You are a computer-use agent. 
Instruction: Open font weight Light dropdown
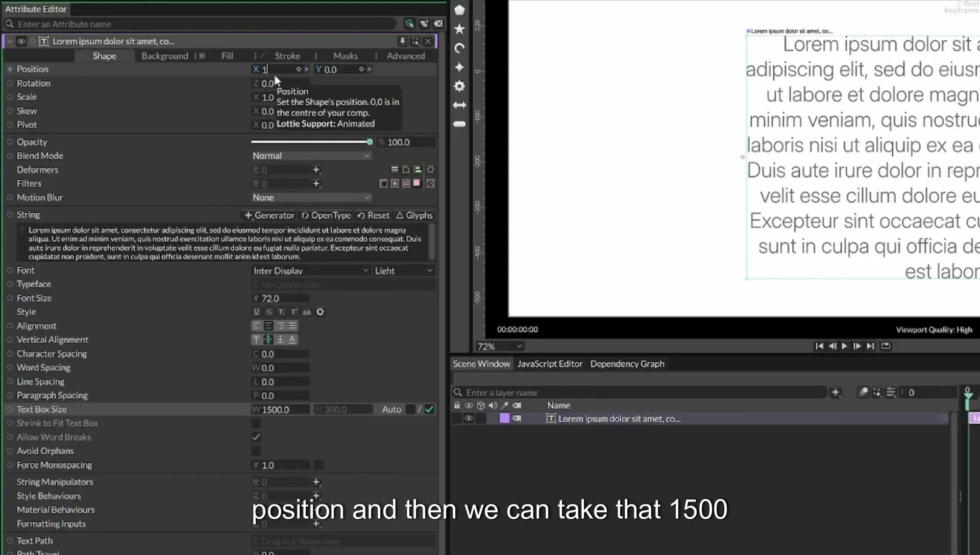pyautogui.click(x=404, y=270)
